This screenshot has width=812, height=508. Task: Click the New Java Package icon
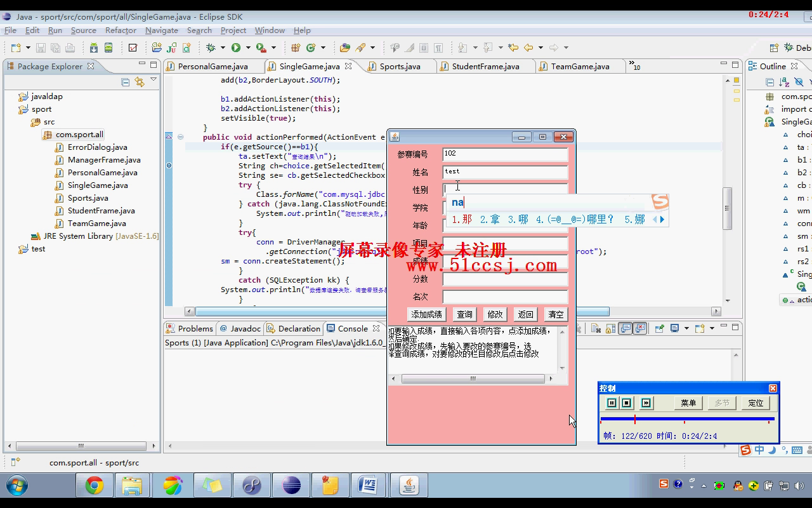click(x=296, y=48)
